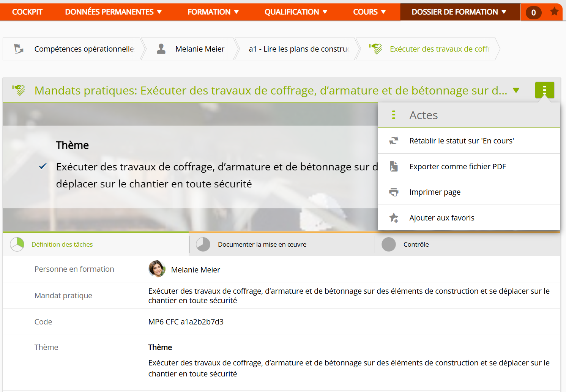Click the printer icon for Imprimer page
This screenshot has width=566, height=392.
[394, 192]
